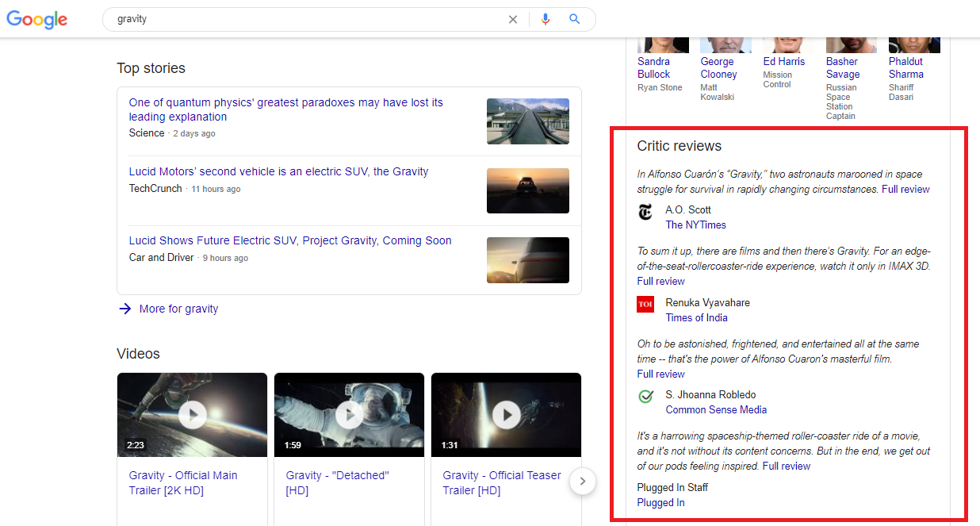Open the Car and Driver story thumbnail

click(528, 260)
